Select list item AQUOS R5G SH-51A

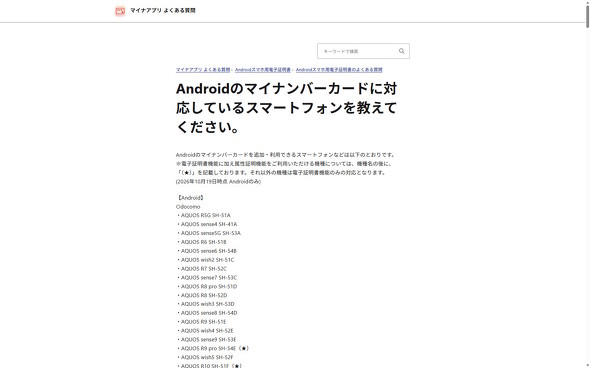203,215
